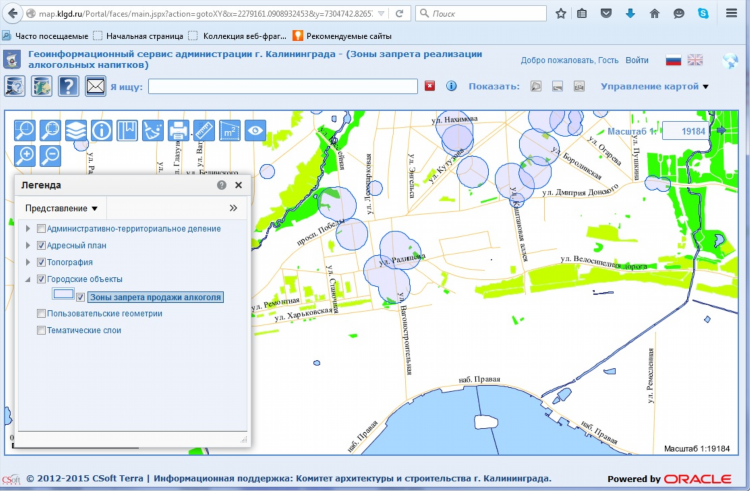Click the city coat of arms logo
750x491 pixels.
12,60
